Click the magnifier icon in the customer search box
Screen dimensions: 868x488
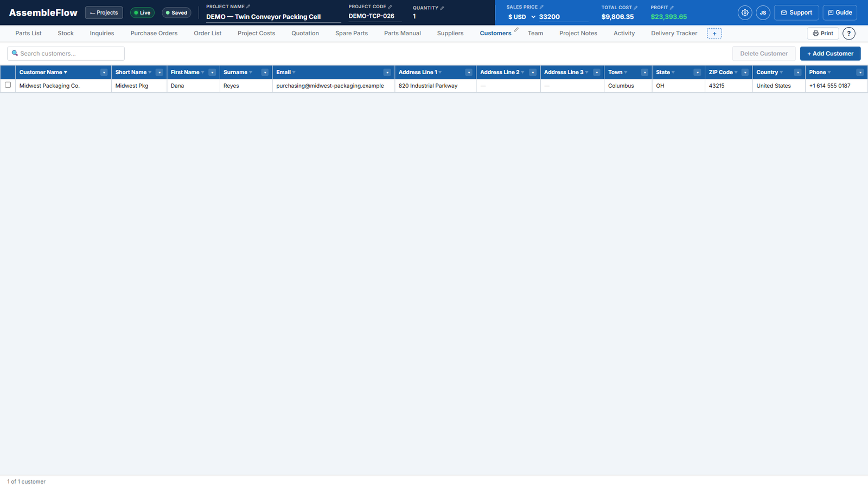tap(15, 53)
